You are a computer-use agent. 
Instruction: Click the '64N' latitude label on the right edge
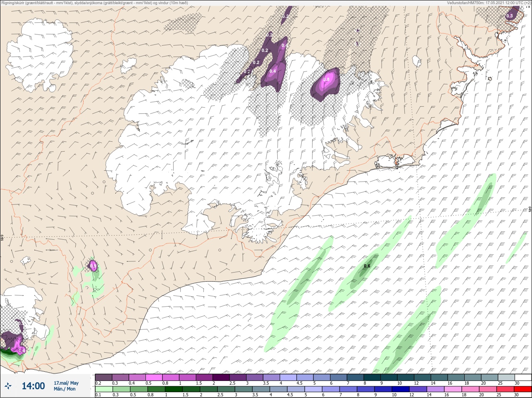click(x=530, y=209)
